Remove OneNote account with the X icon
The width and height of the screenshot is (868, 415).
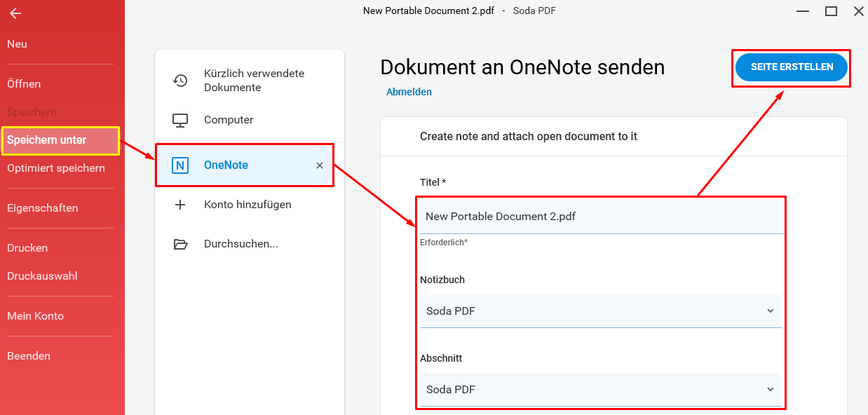point(320,165)
